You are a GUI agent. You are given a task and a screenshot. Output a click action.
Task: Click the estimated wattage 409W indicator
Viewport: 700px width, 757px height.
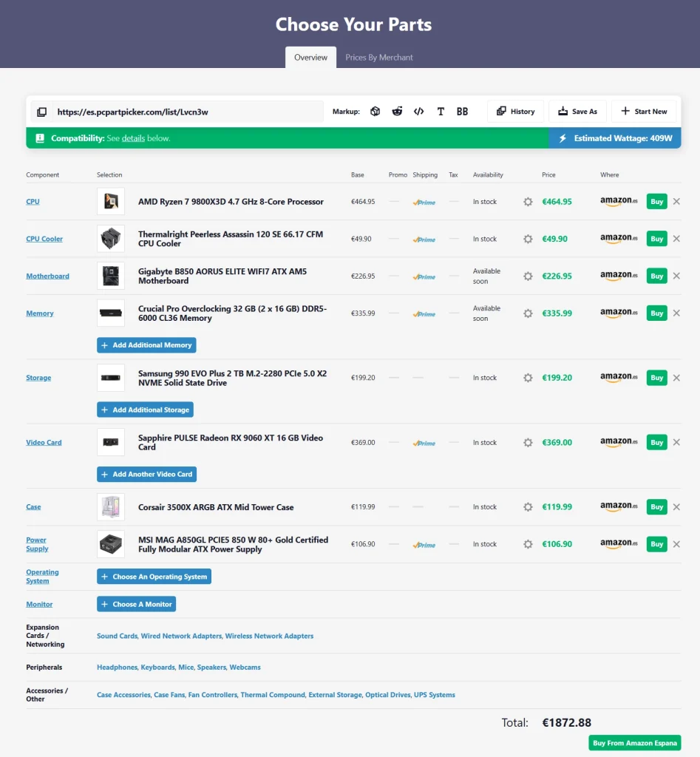pyautogui.click(x=615, y=138)
